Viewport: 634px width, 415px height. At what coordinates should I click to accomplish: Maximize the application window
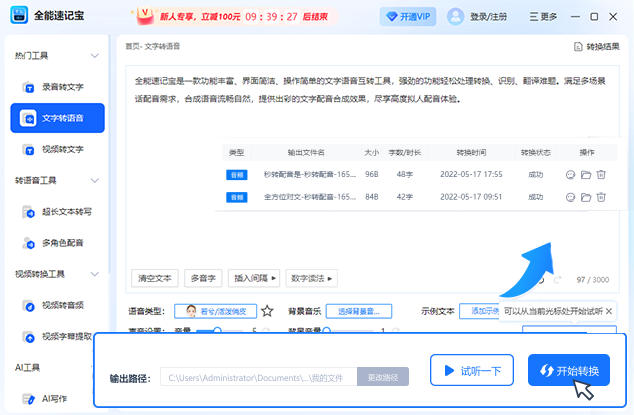tap(594, 17)
